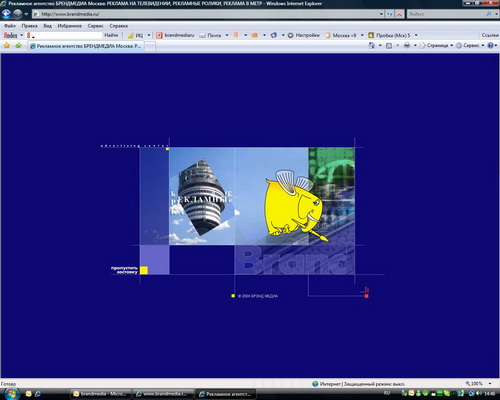The image size is (500, 400).
Task: Expand the Print options dropdown arrow
Action: pos(415,46)
